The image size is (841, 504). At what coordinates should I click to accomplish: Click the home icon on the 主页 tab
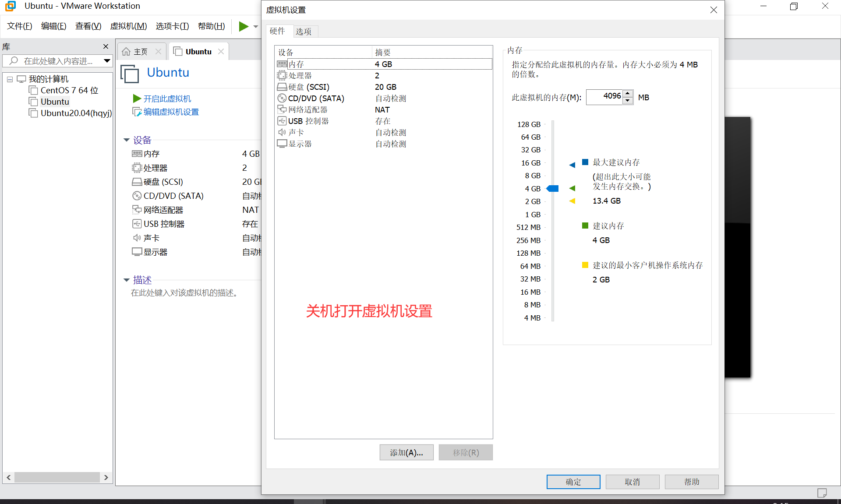(x=127, y=51)
